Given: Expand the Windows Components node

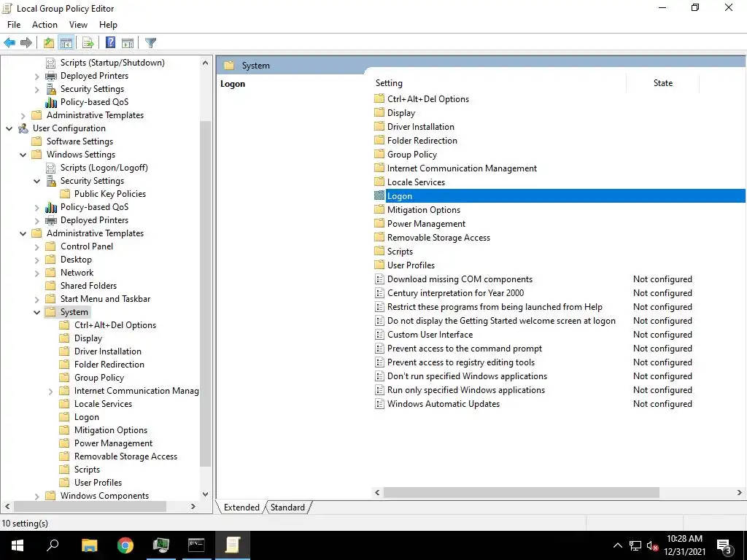Looking at the screenshot, I should point(36,496).
